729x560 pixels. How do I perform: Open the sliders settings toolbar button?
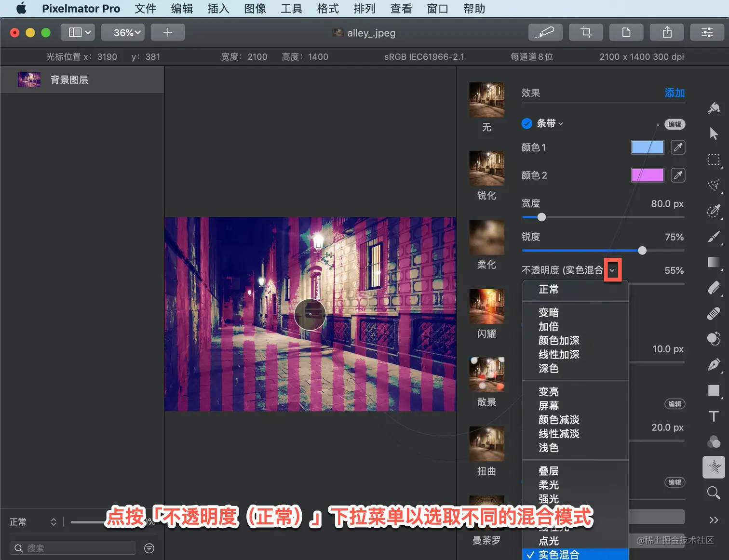(707, 32)
